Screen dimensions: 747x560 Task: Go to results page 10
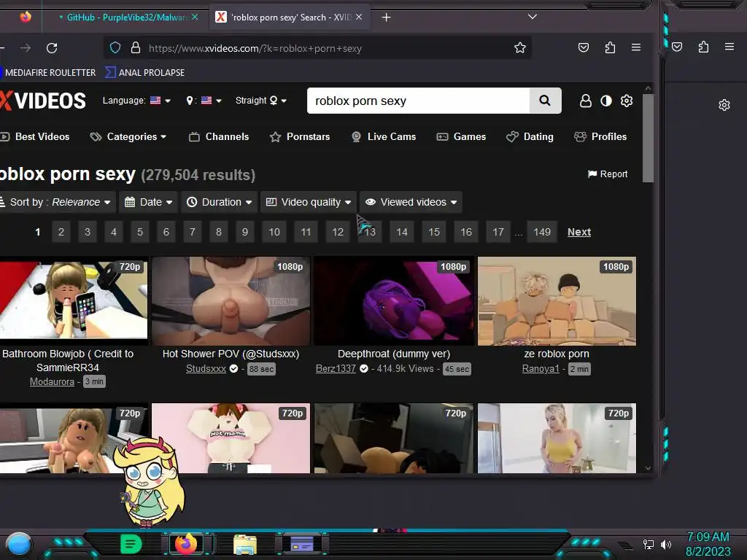coord(274,232)
